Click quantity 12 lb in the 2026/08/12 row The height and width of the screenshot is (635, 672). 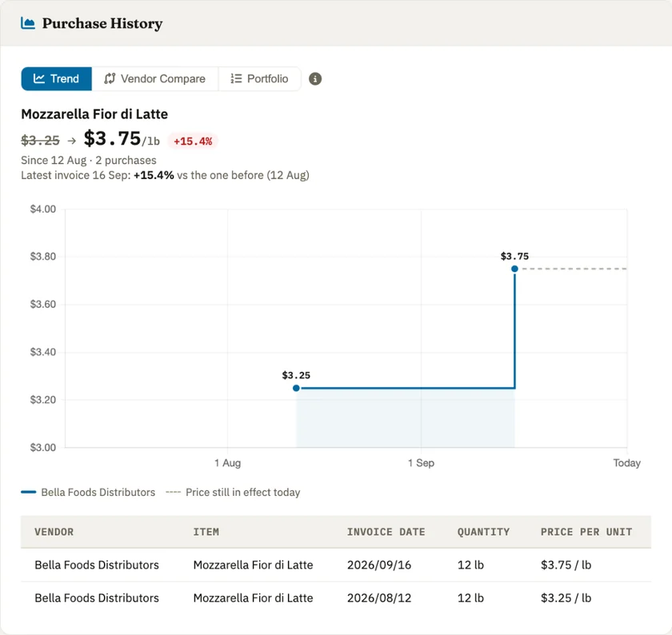(470, 597)
